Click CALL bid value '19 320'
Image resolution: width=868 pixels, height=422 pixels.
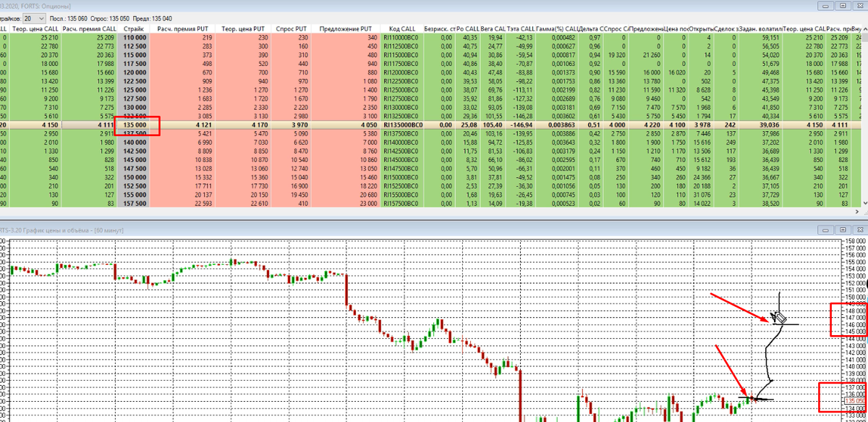pyautogui.click(x=617, y=54)
